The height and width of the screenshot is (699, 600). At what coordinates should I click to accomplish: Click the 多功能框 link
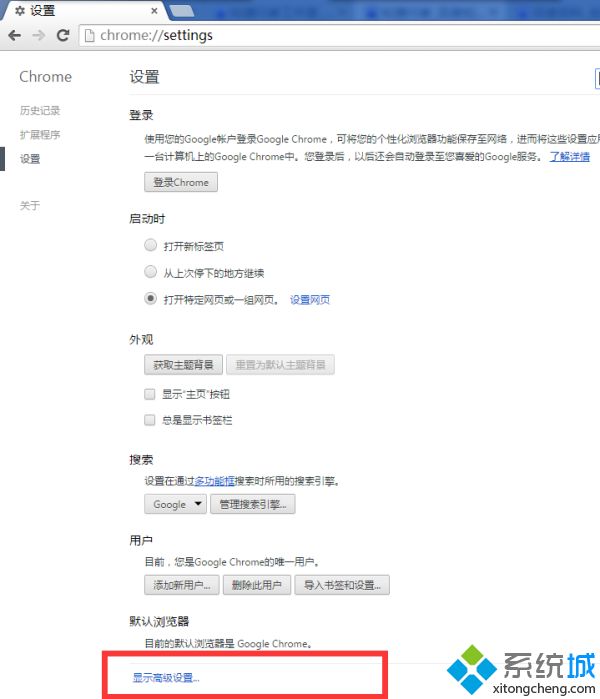tap(214, 481)
